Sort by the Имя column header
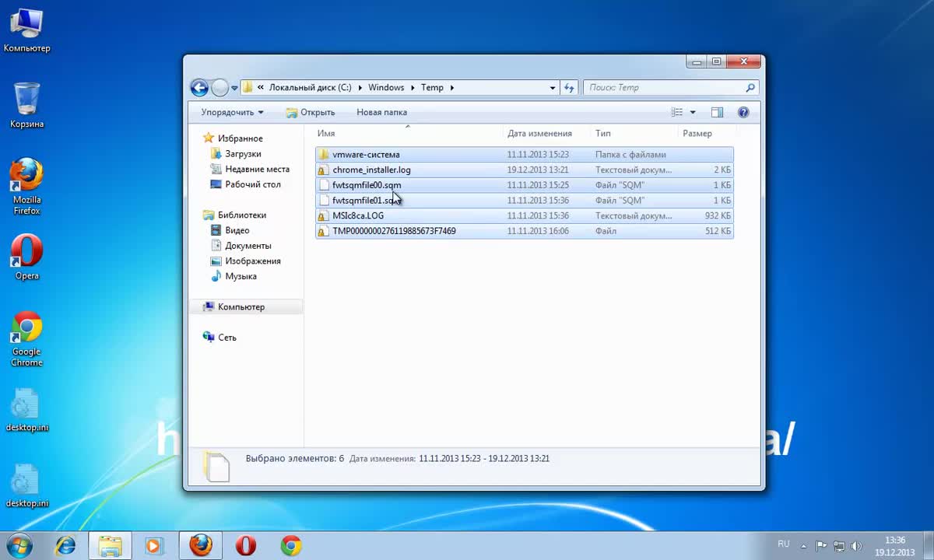934x560 pixels. click(x=408, y=133)
